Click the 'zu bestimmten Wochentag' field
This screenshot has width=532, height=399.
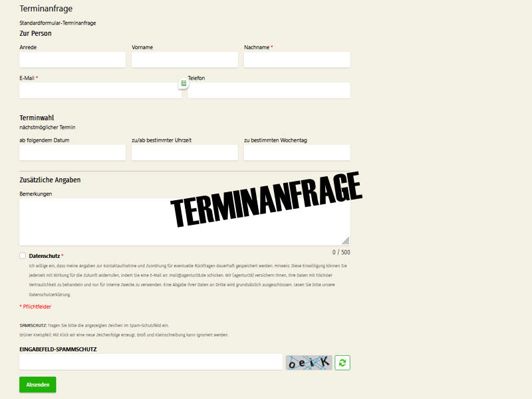(297, 153)
